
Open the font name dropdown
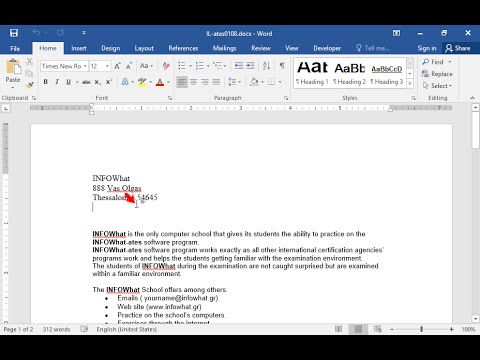click(x=85, y=66)
